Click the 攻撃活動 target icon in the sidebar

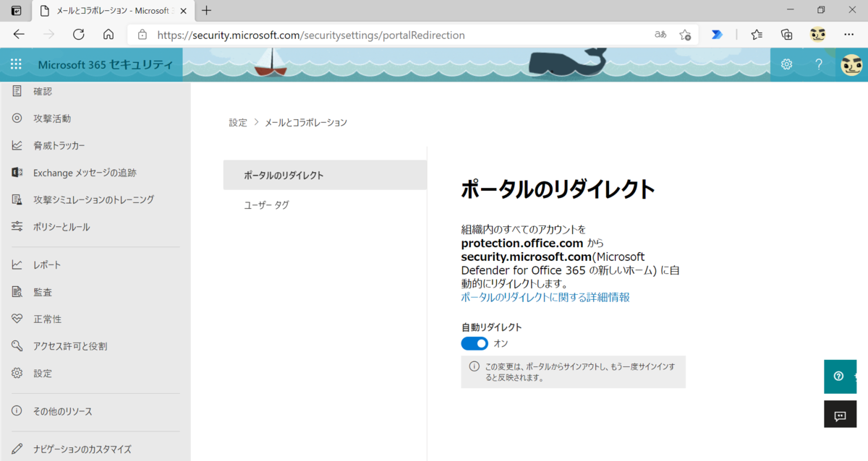click(x=17, y=119)
